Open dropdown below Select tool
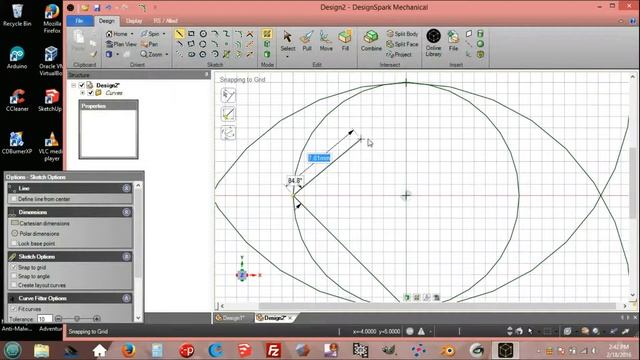 pyautogui.click(x=287, y=56)
